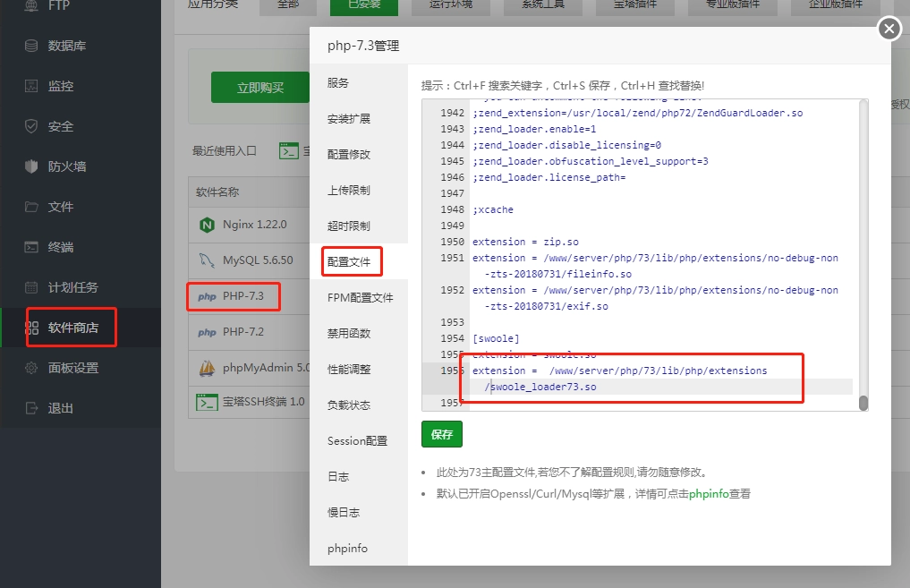Switch to 安装扩展 tab in dialog
This screenshot has height=588, width=910.
(x=349, y=118)
